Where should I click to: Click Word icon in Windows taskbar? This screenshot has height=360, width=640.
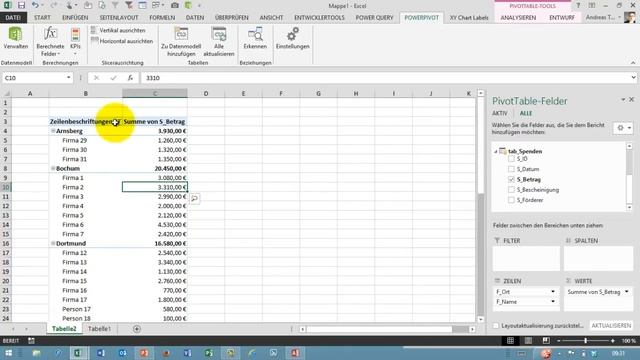coord(100,353)
